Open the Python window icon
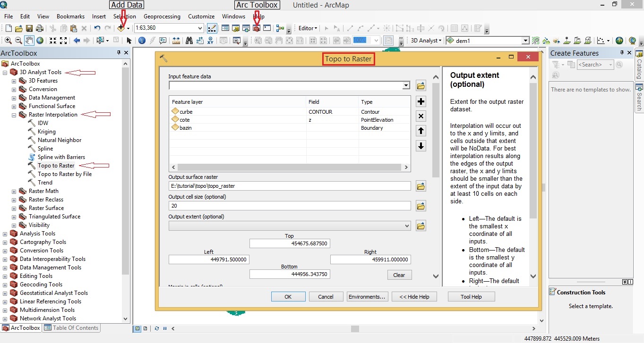The height and width of the screenshot is (343, 644). pyautogui.click(x=267, y=28)
